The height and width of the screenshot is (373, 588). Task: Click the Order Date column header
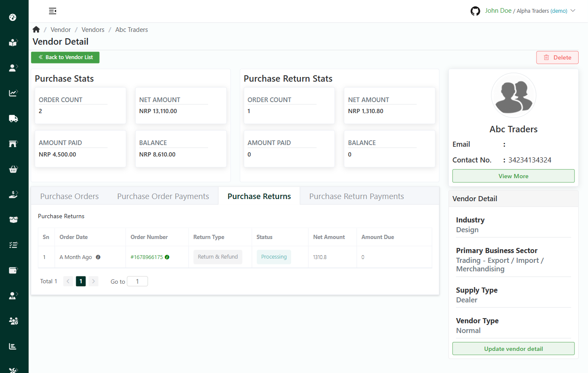(74, 237)
